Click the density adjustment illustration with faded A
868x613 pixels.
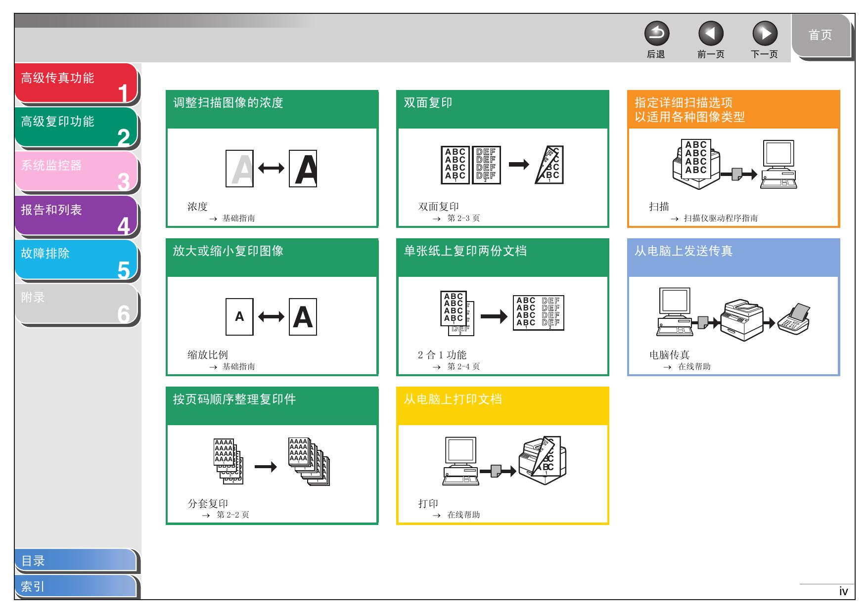pos(271,169)
